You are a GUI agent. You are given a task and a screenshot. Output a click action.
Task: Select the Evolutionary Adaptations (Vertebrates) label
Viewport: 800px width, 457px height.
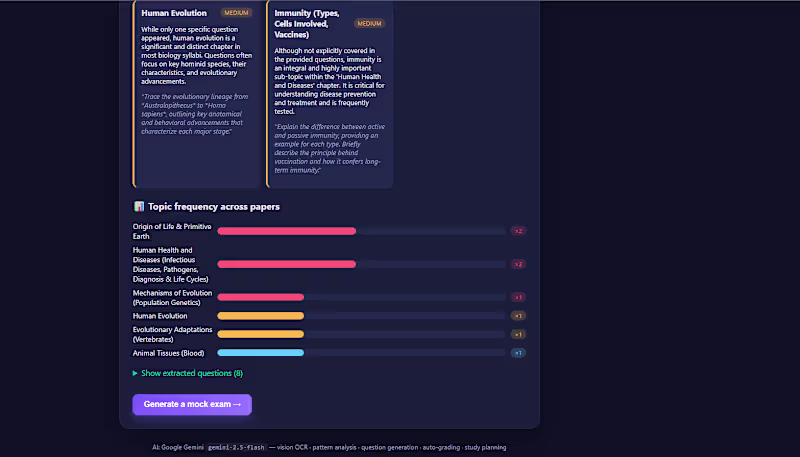(172, 334)
